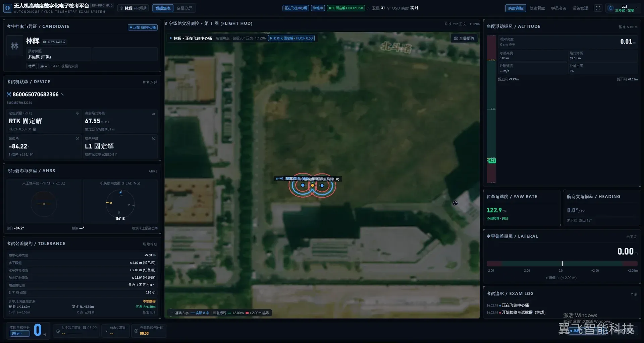The height and width of the screenshot is (343, 644).
Task: Click the platform logo icon
Action: (x=7, y=8)
